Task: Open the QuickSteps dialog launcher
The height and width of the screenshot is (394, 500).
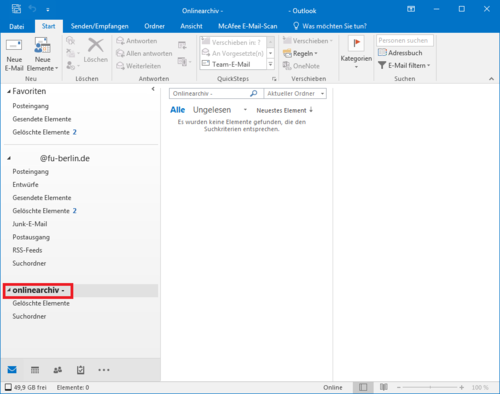Action: 274,79
